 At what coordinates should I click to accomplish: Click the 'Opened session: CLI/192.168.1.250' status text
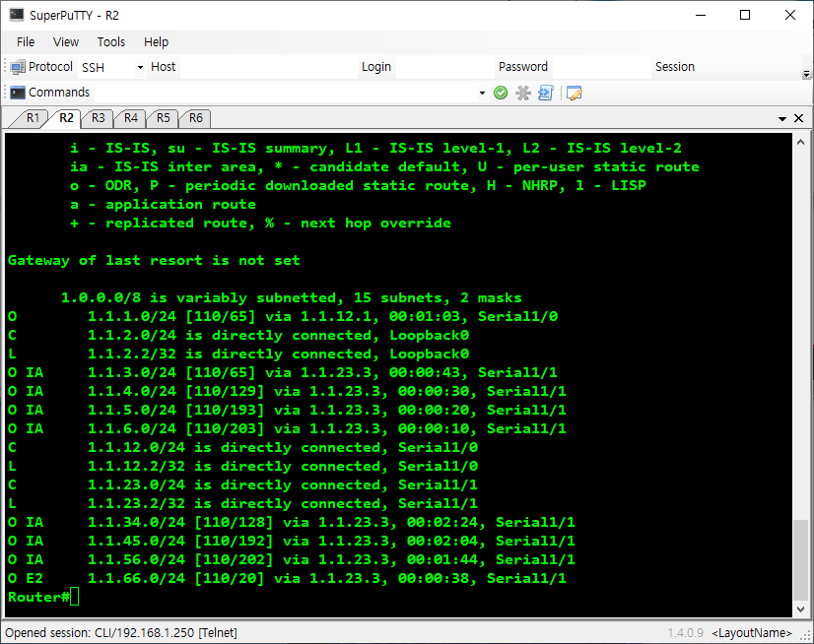(x=121, y=632)
